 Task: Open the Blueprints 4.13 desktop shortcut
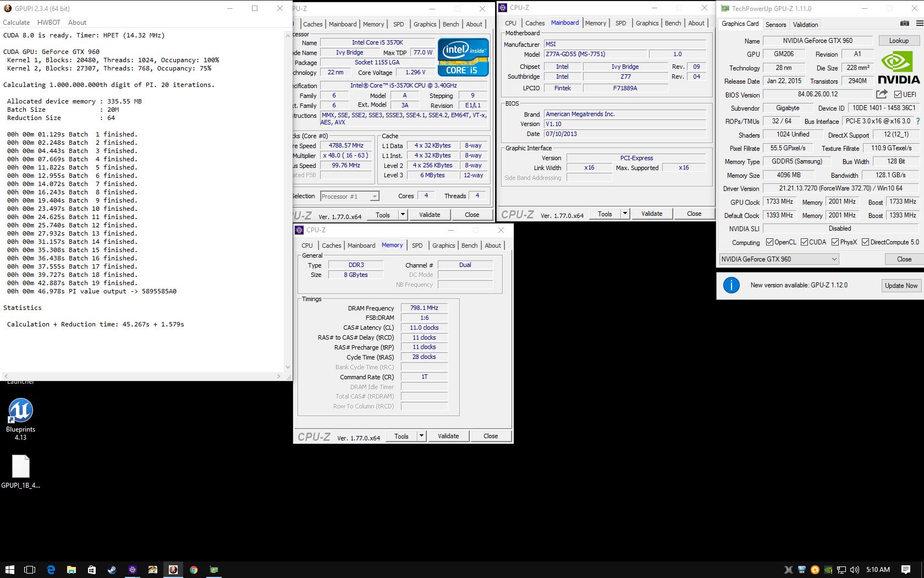tap(20, 419)
